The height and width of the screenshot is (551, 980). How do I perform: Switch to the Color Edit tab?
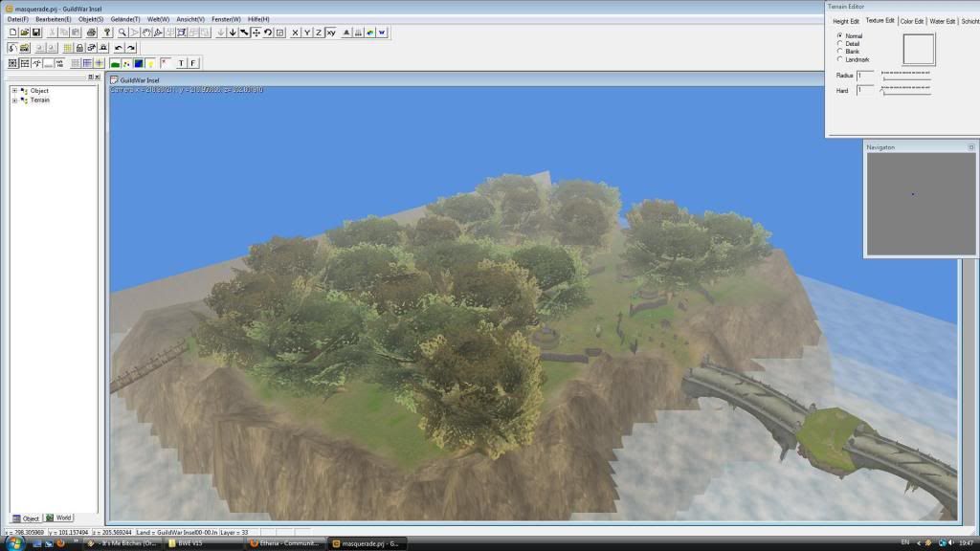(x=912, y=21)
